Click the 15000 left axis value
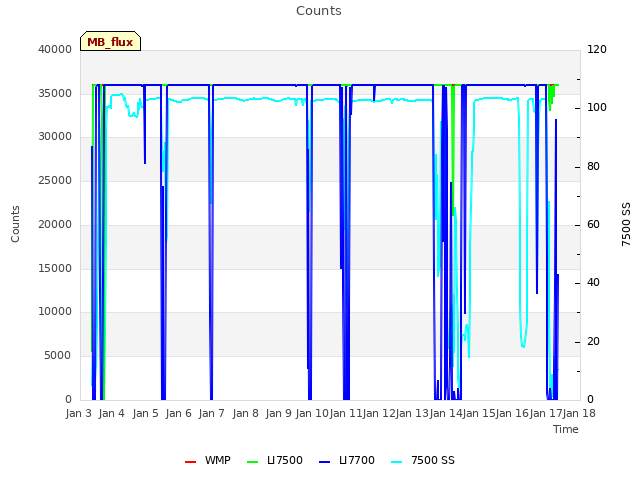 pyautogui.click(x=55, y=268)
